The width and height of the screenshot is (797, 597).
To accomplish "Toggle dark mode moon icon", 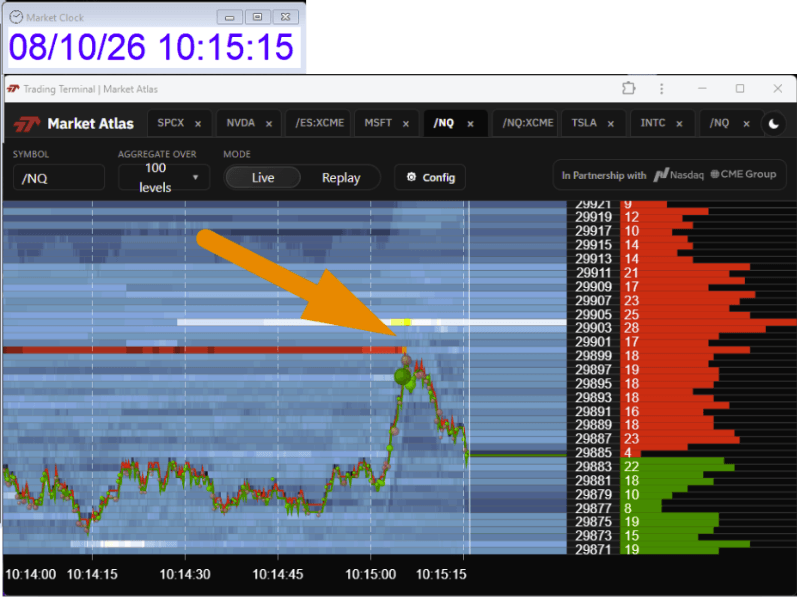I will click(x=774, y=123).
